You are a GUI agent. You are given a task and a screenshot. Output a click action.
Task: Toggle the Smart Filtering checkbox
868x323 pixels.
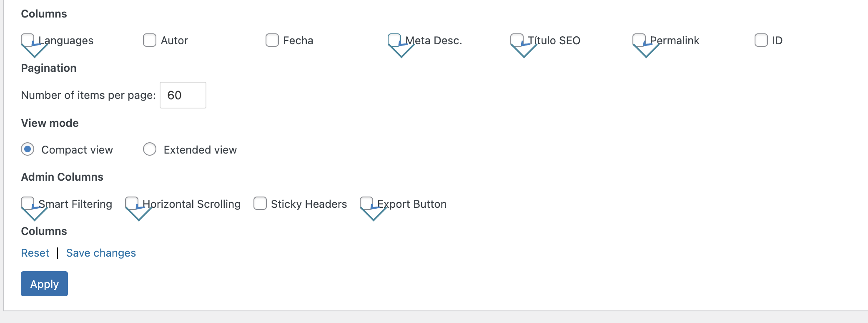[x=28, y=204]
